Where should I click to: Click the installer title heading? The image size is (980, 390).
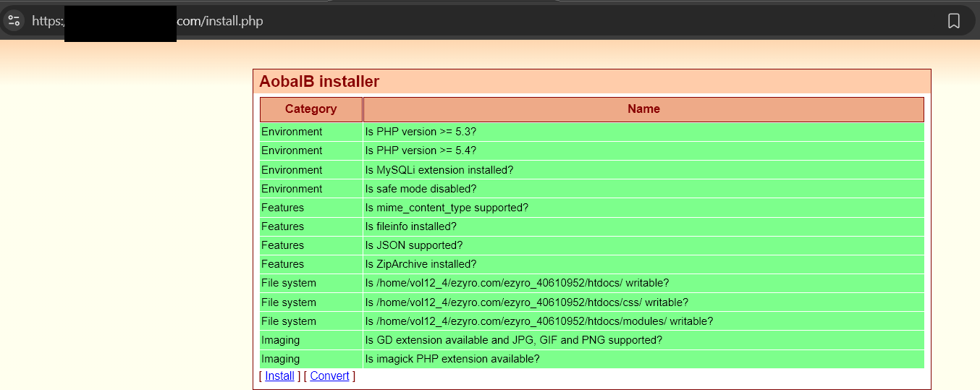point(319,82)
